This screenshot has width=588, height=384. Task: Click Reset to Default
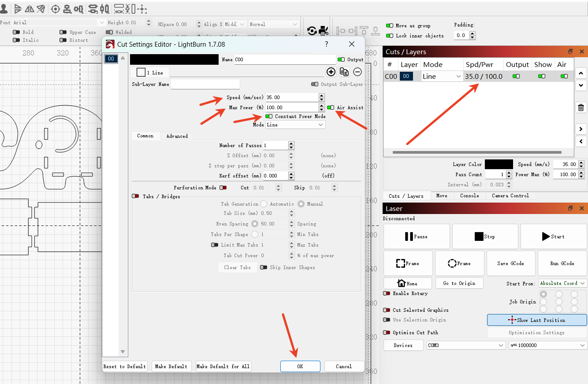point(125,366)
